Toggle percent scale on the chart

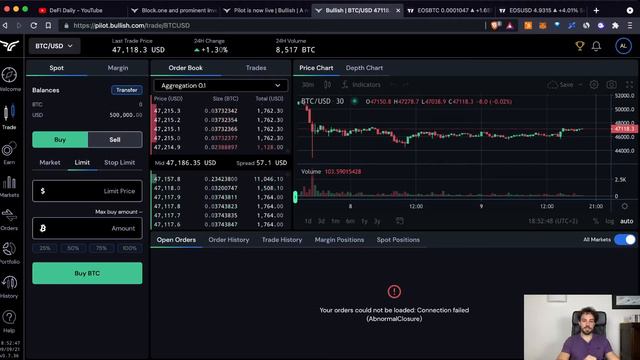[x=596, y=221]
